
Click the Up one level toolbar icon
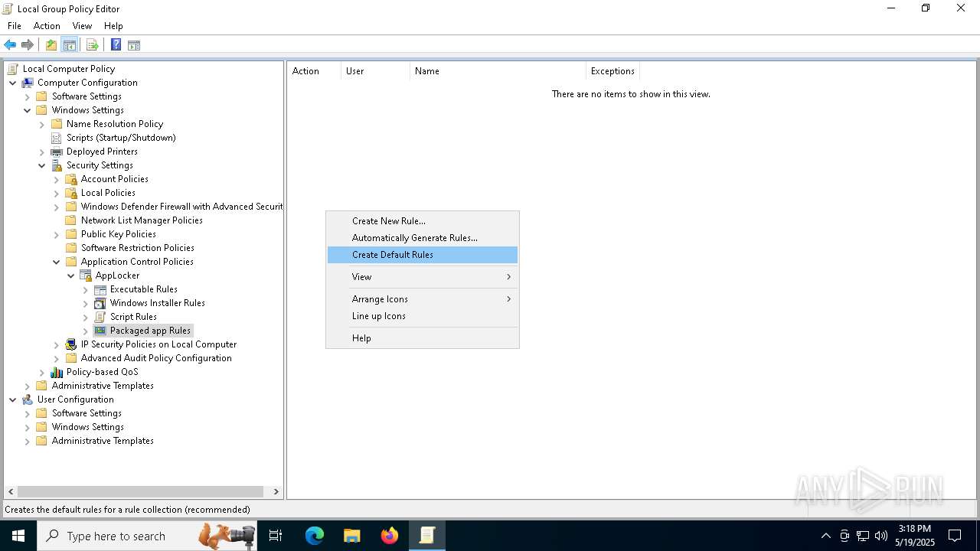click(51, 45)
